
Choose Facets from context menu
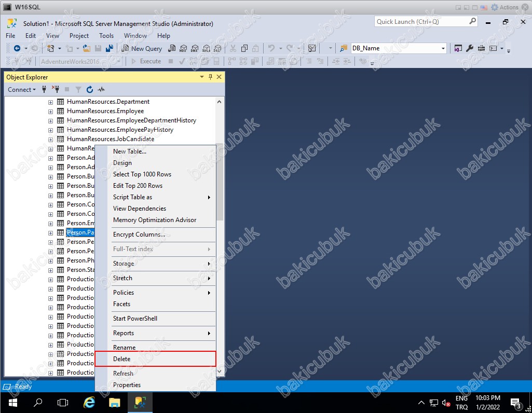155,304
